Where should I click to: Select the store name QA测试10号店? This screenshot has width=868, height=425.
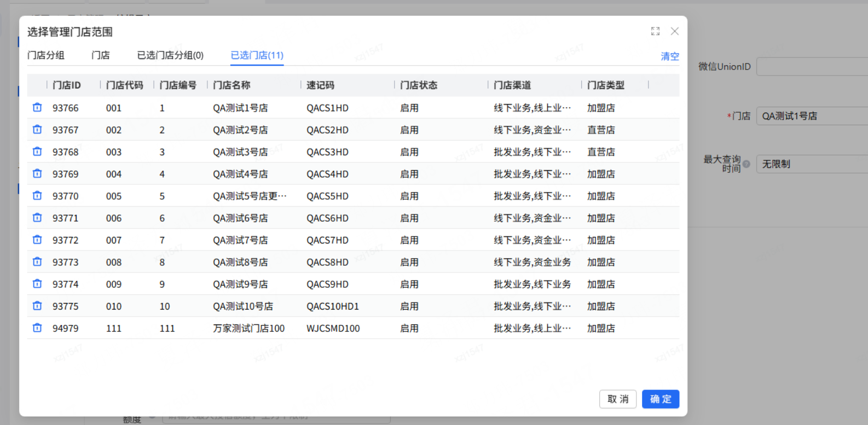coord(243,306)
